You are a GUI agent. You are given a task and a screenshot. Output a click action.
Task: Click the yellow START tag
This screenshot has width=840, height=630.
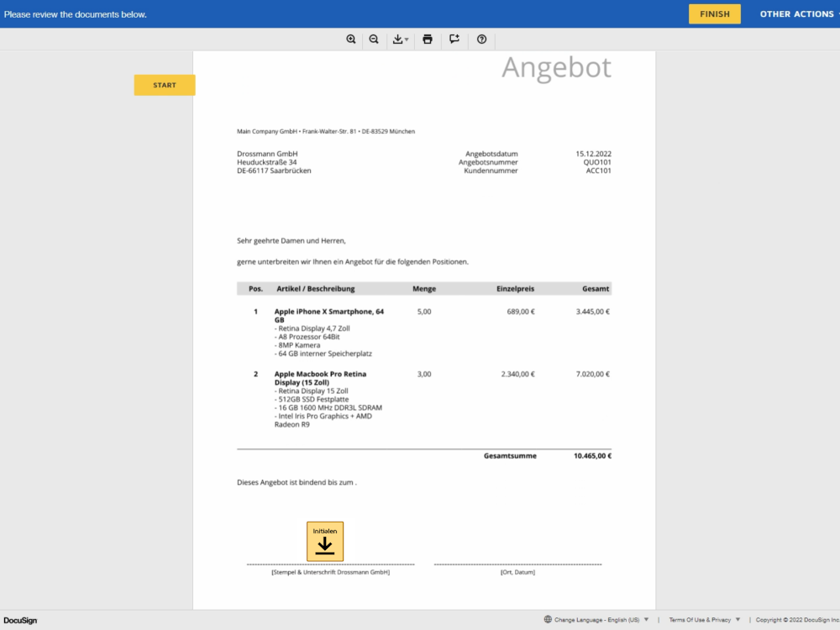(x=165, y=85)
